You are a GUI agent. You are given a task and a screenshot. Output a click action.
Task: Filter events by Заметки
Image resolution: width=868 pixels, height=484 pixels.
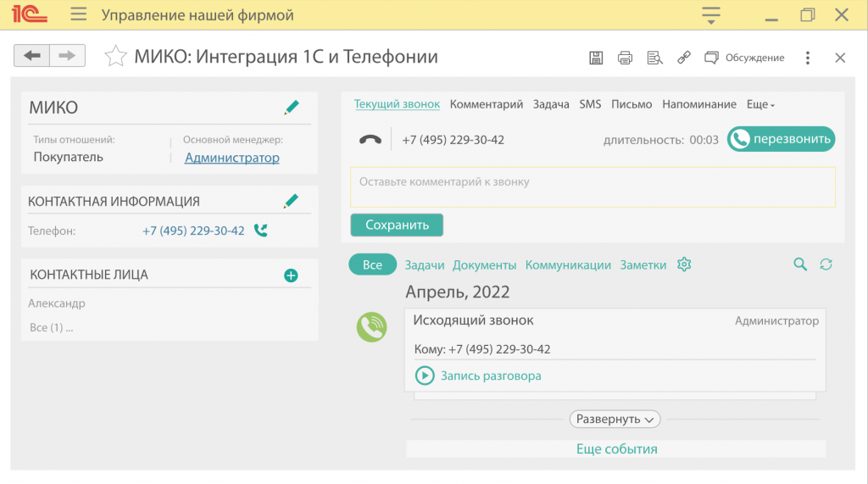click(x=643, y=265)
